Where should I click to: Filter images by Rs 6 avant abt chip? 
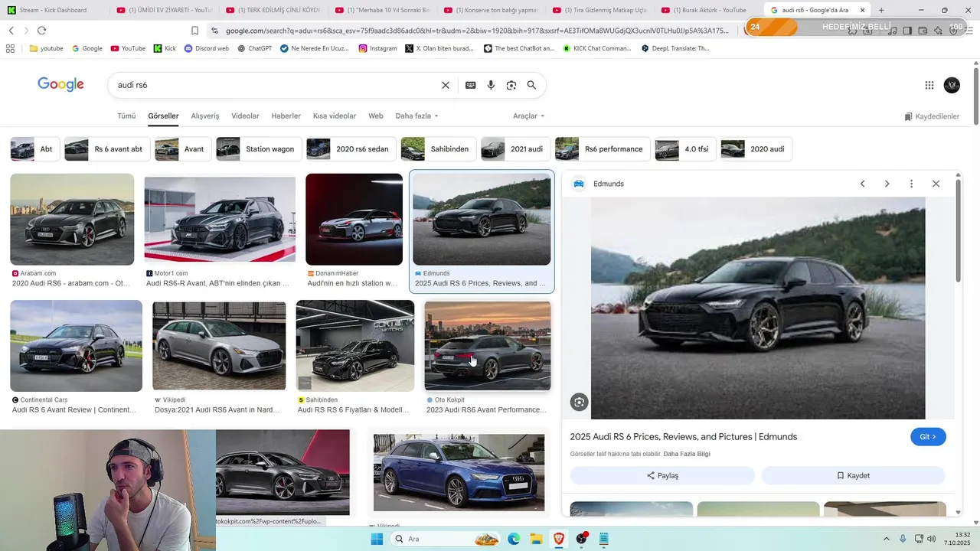tap(107, 149)
